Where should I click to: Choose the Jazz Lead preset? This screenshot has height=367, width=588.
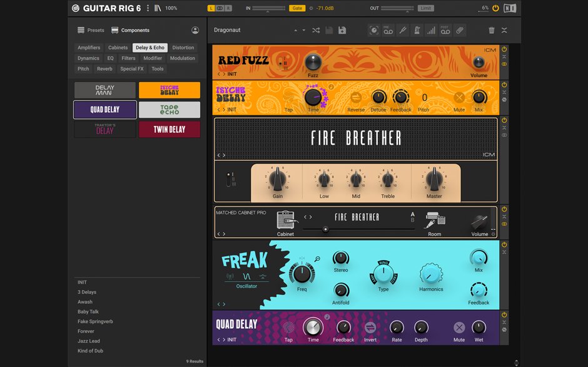(89, 341)
